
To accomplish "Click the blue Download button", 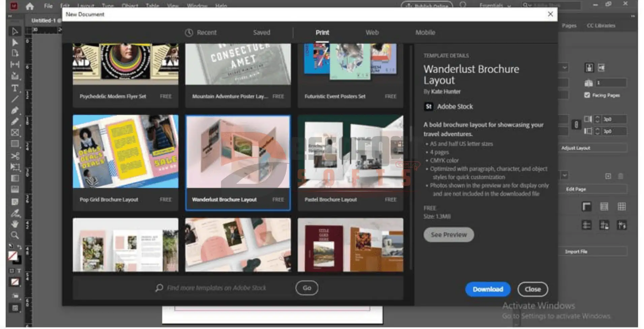I will pyautogui.click(x=488, y=289).
